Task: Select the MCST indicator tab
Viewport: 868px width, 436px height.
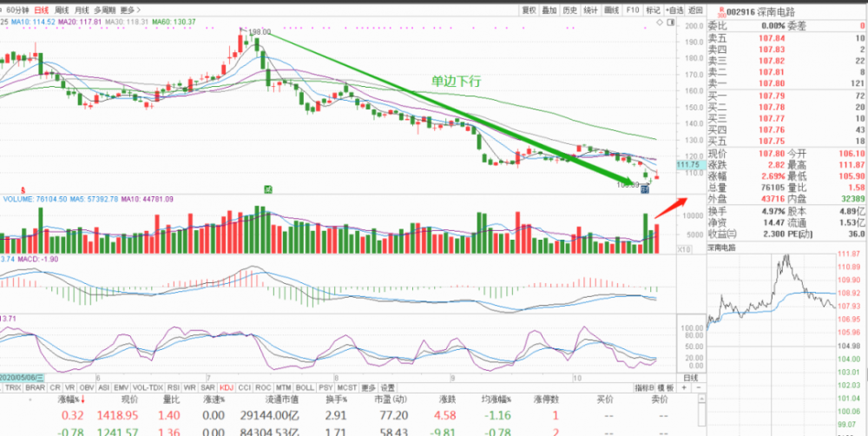Action: [x=347, y=388]
